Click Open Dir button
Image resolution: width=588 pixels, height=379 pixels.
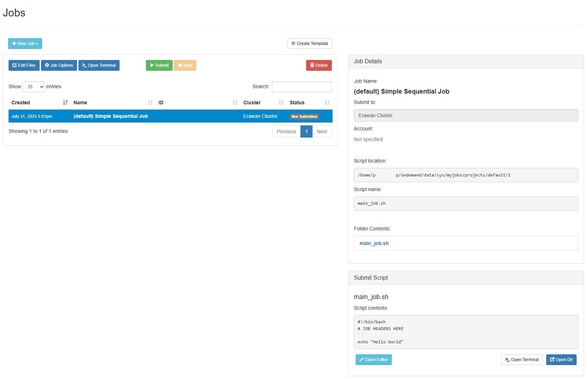click(x=561, y=360)
